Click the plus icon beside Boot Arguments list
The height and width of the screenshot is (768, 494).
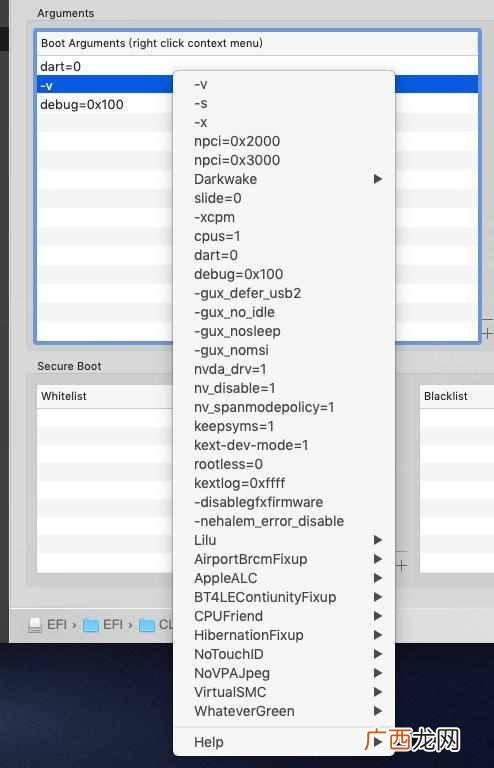tap(488, 334)
